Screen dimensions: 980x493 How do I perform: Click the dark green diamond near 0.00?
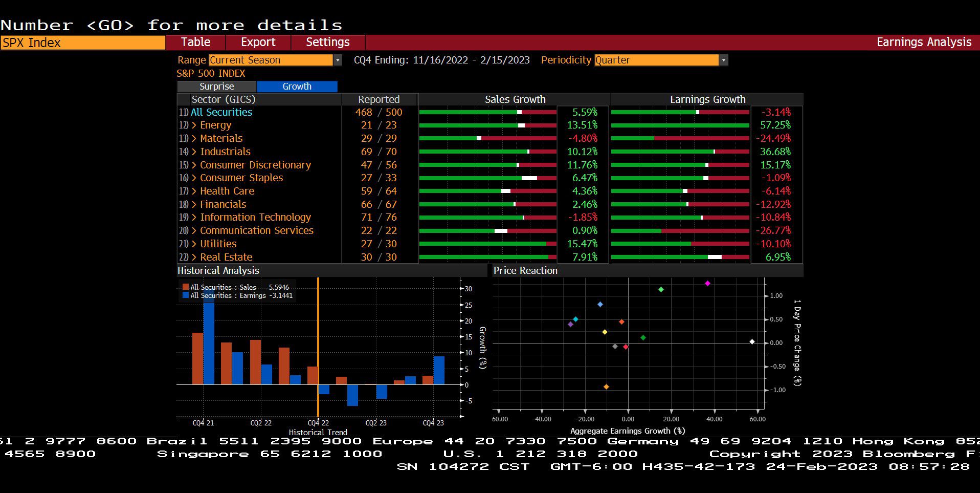643,338
